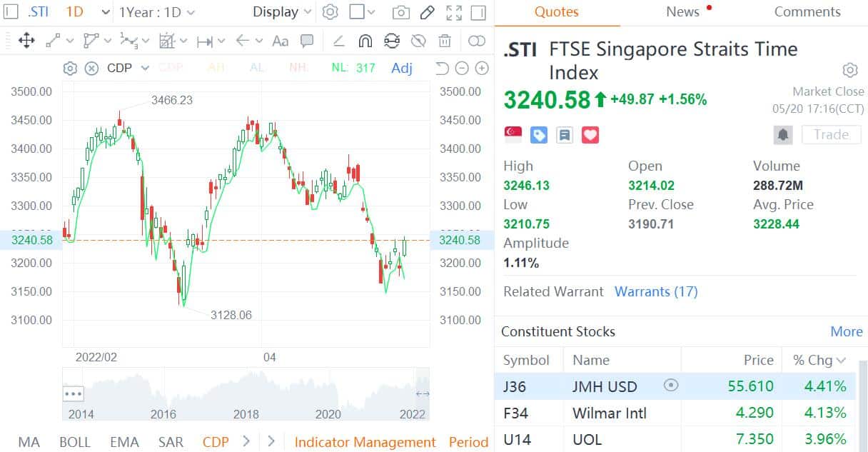Switch to the News tab
Screen dimensions: 868x452
click(683, 12)
